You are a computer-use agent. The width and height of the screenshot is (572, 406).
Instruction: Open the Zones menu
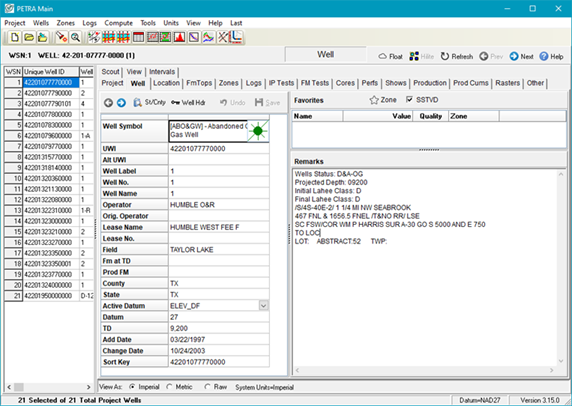pos(66,23)
